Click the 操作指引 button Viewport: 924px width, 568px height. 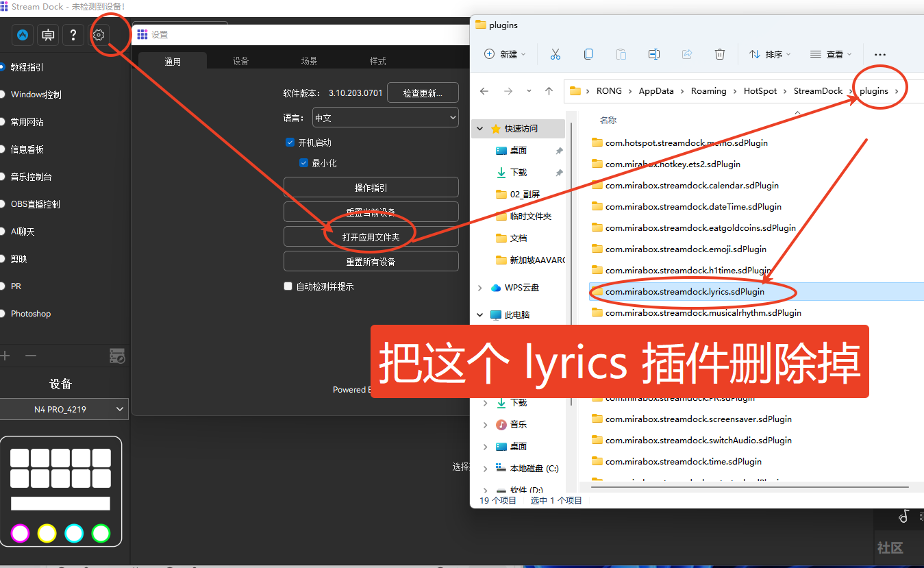click(x=371, y=188)
